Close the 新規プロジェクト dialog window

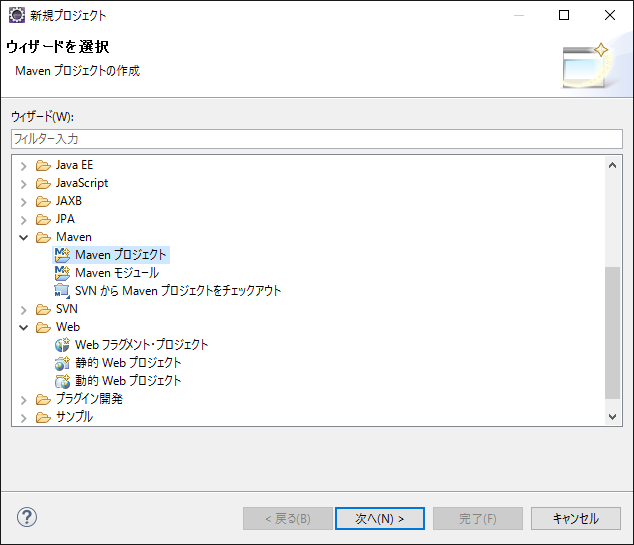click(x=610, y=15)
